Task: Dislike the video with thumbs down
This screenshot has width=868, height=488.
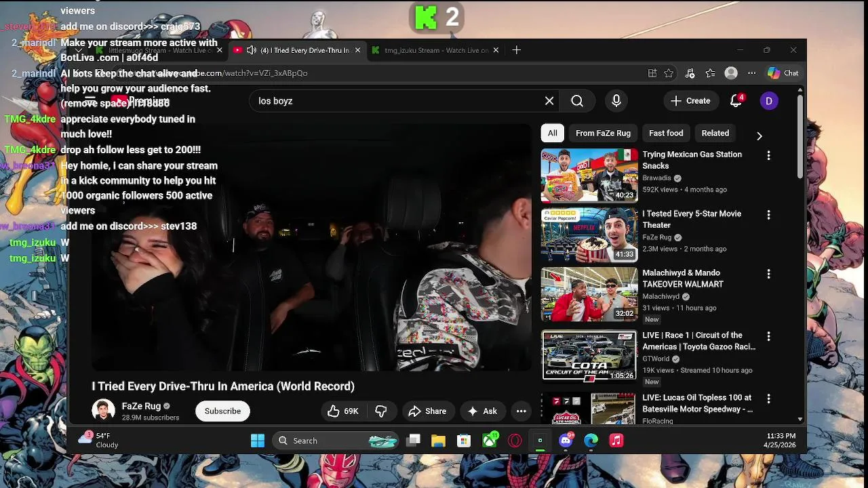Action: [x=381, y=411]
